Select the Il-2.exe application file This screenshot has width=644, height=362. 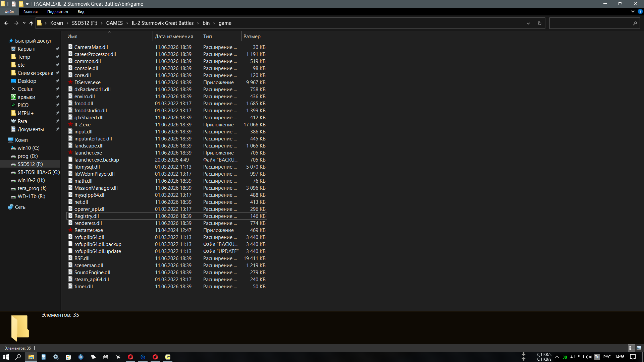click(83, 125)
